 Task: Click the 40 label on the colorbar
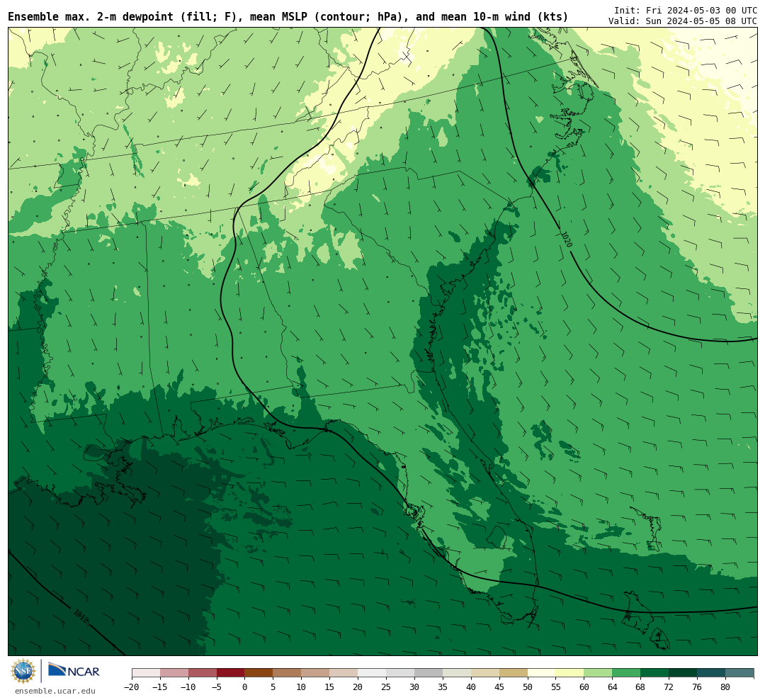point(471,687)
